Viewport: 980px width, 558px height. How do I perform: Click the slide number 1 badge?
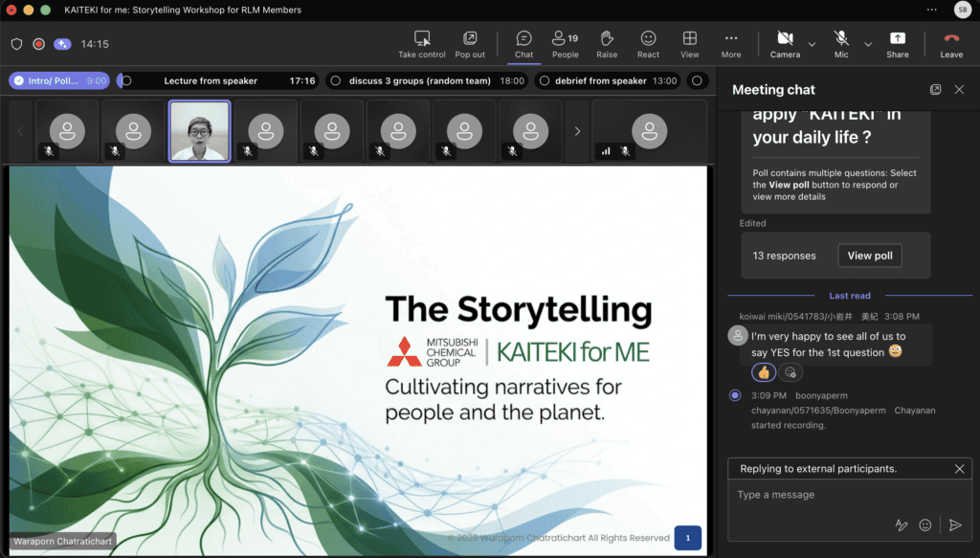[x=687, y=537]
